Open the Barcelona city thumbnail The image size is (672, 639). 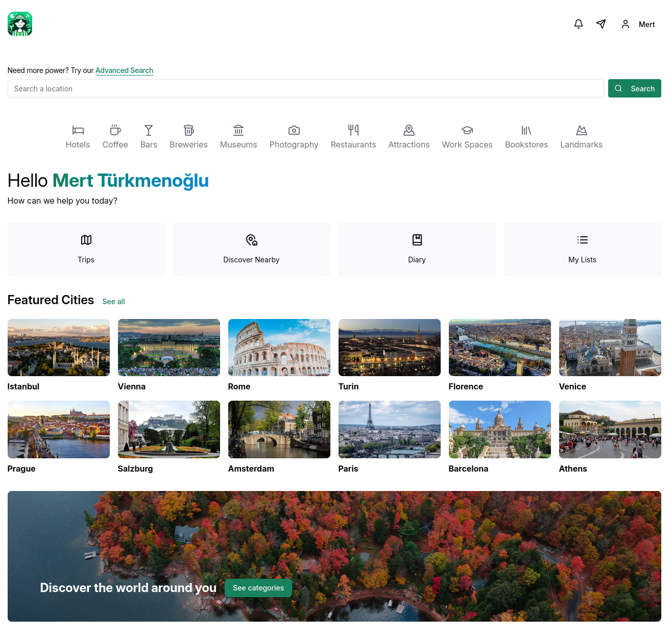(x=500, y=429)
